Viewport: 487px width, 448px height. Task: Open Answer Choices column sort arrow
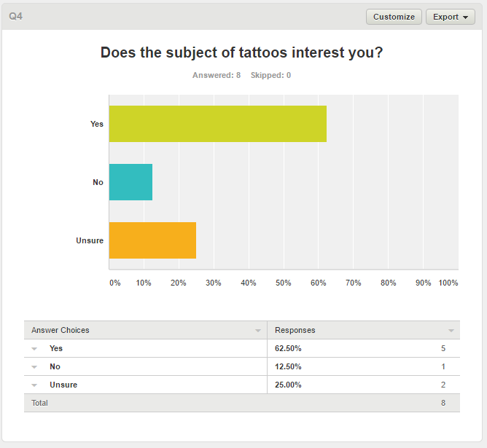pyautogui.click(x=258, y=331)
